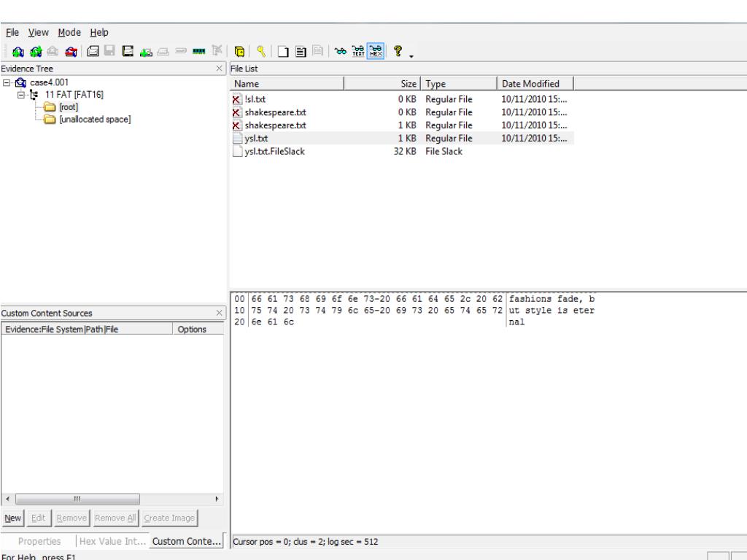
Task: Click the greyed Create Custom Content Image icon
Action: [x=163, y=52]
